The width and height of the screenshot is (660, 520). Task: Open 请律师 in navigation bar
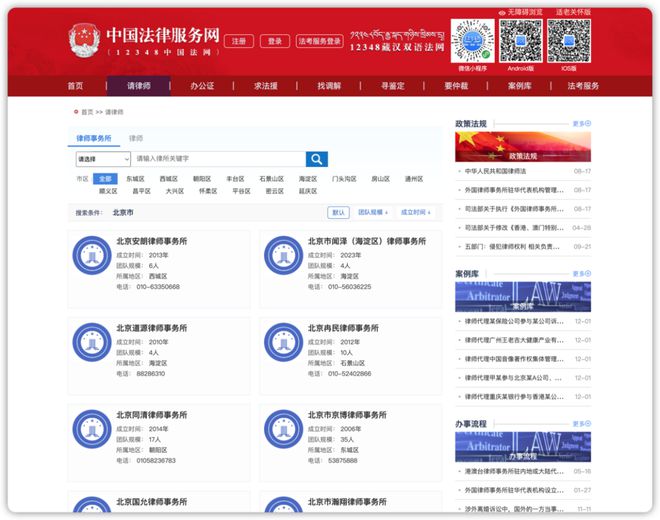[139, 86]
